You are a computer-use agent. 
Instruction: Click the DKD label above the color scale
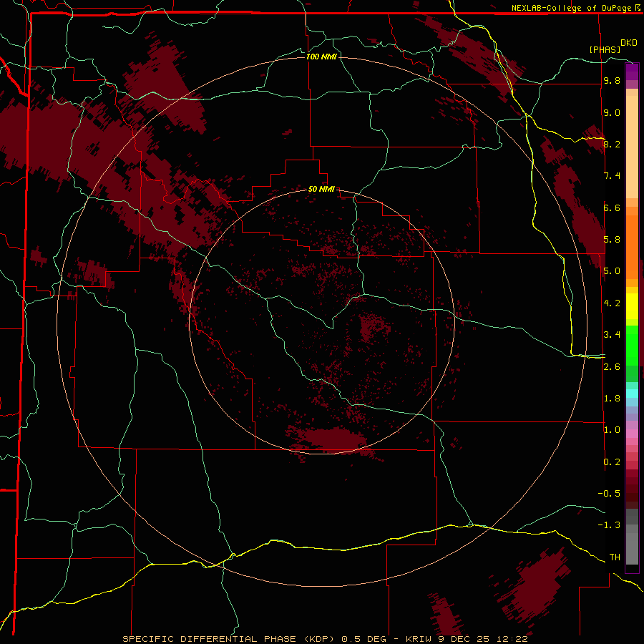[x=629, y=43]
